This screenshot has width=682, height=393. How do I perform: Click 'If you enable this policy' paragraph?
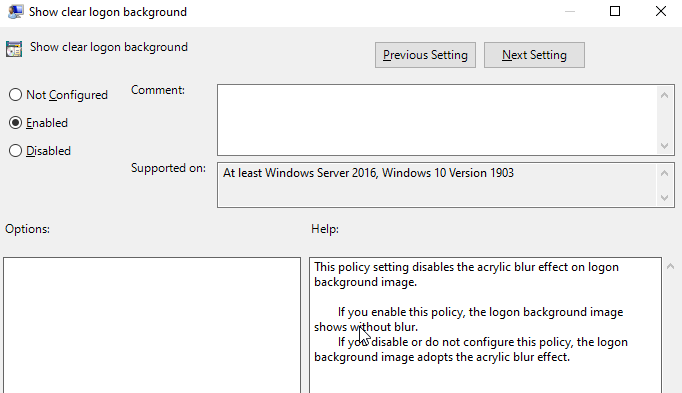pyautogui.click(x=468, y=320)
